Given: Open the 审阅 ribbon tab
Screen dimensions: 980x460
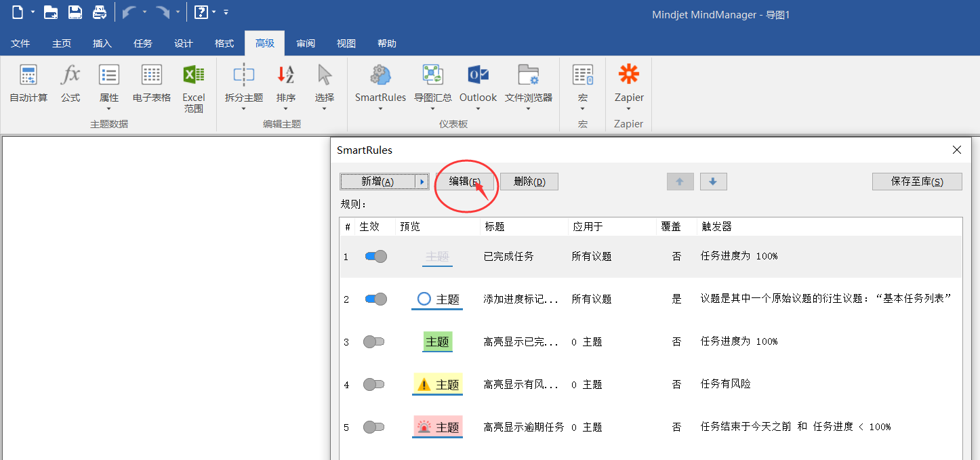Looking at the screenshot, I should click(x=305, y=43).
